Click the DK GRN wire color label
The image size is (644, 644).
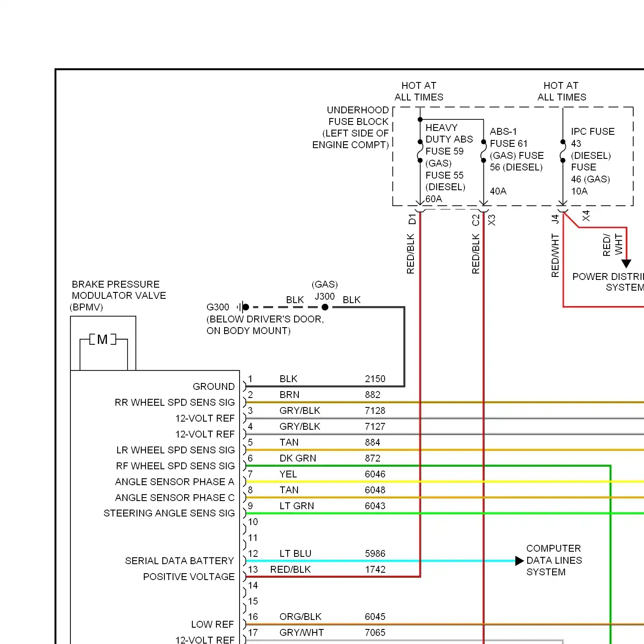[298, 458]
